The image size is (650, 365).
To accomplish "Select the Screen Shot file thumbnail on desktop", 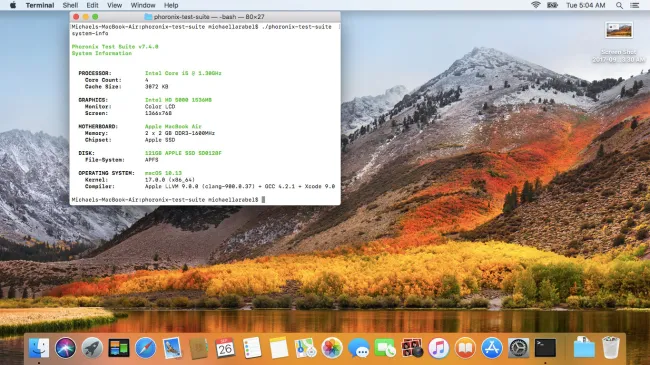I will (618, 30).
